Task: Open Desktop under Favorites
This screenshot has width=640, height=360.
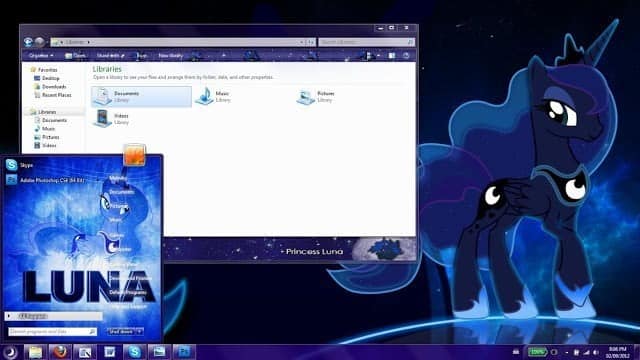Action: pyautogui.click(x=47, y=78)
